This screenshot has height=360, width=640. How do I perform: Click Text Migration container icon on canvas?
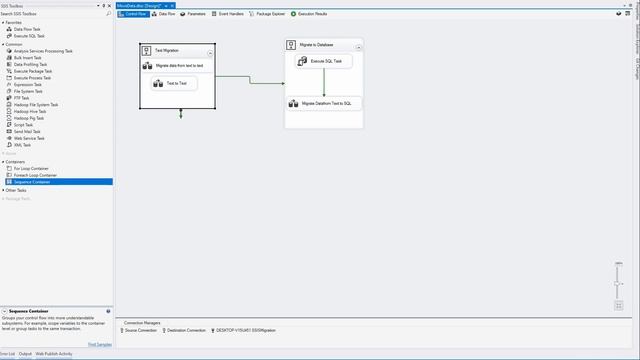coord(147,51)
